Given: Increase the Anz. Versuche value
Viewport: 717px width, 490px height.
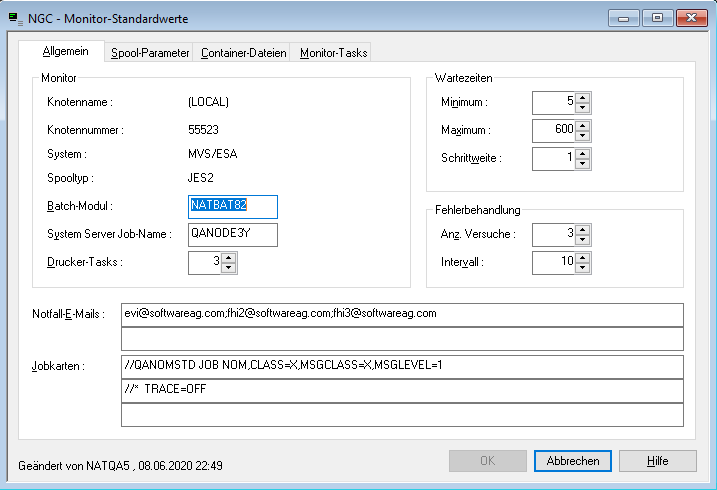Looking at the screenshot, I should coord(582,230).
